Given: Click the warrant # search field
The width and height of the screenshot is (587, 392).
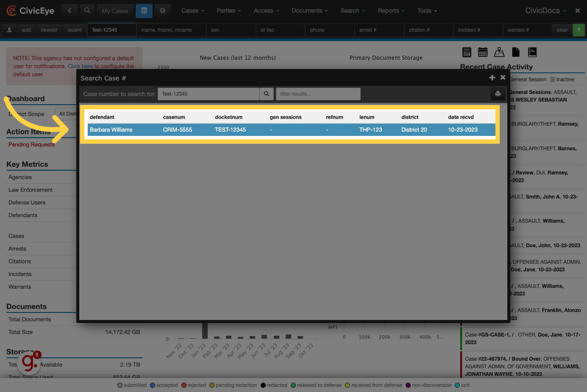Looking at the screenshot, I should [528, 30].
